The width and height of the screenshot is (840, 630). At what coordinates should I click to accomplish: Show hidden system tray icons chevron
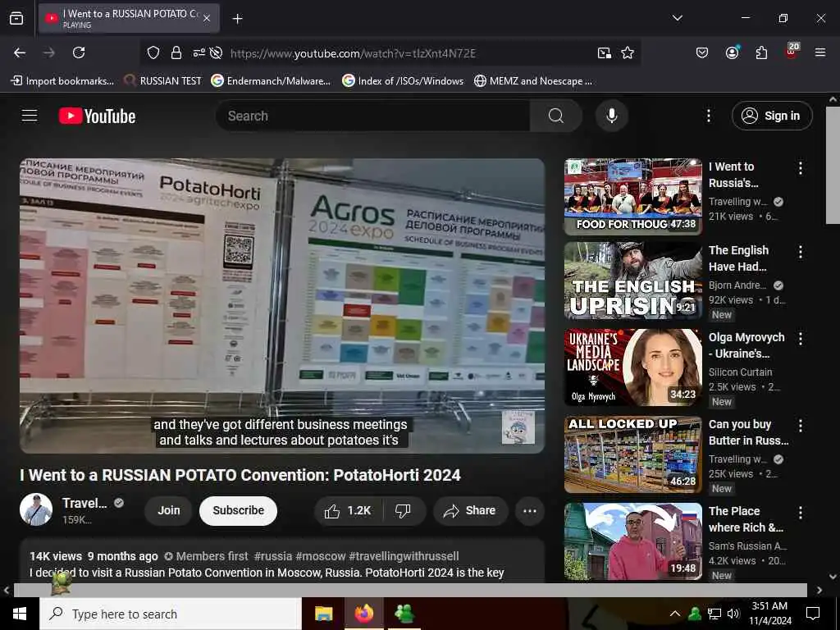pyautogui.click(x=675, y=614)
